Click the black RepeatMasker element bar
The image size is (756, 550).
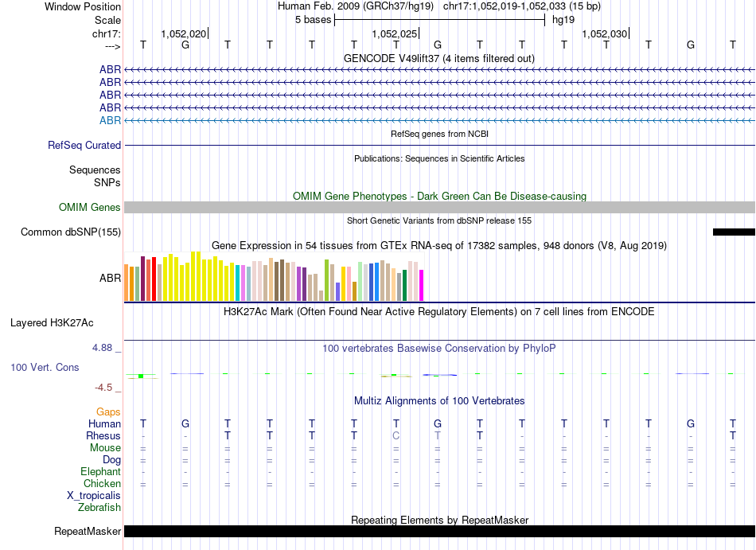point(439,531)
